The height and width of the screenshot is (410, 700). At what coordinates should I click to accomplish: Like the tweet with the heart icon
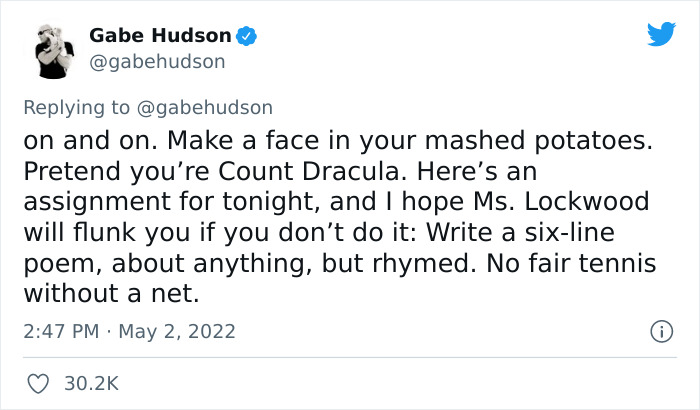pyautogui.click(x=40, y=383)
